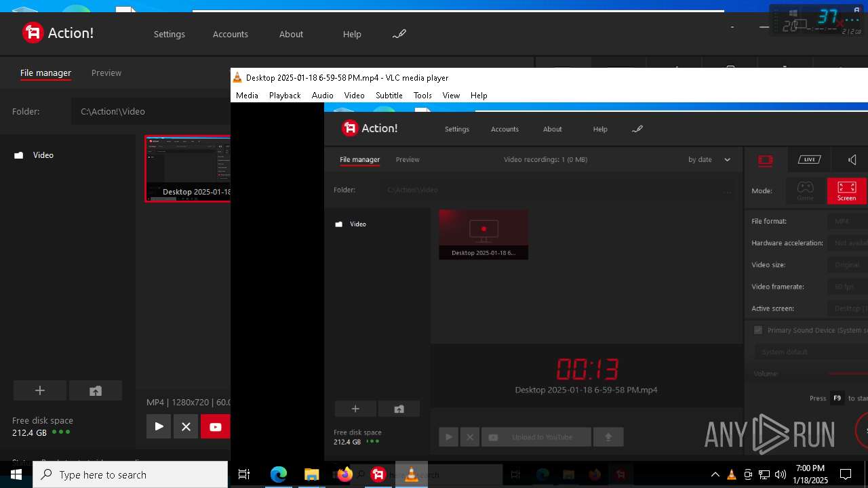Open File Explorer from the taskbar

coord(311,474)
